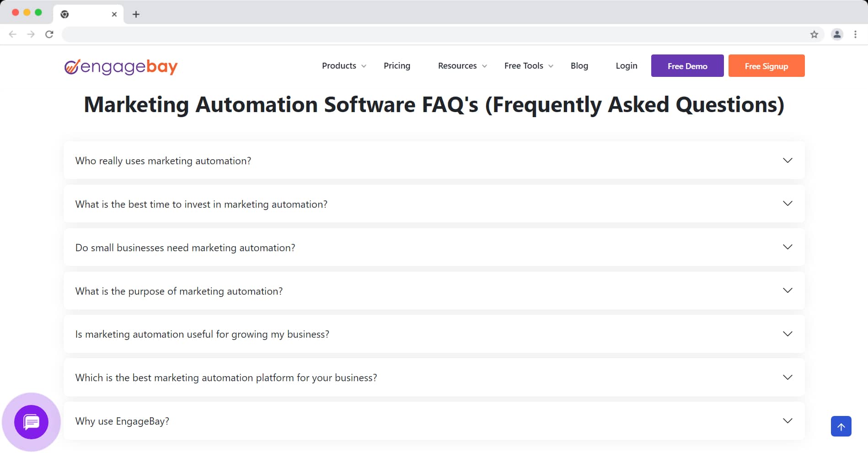The height and width of the screenshot is (453, 868).
Task: Expand 'Why use EngageBay?' chevron
Action: [788, 421]
